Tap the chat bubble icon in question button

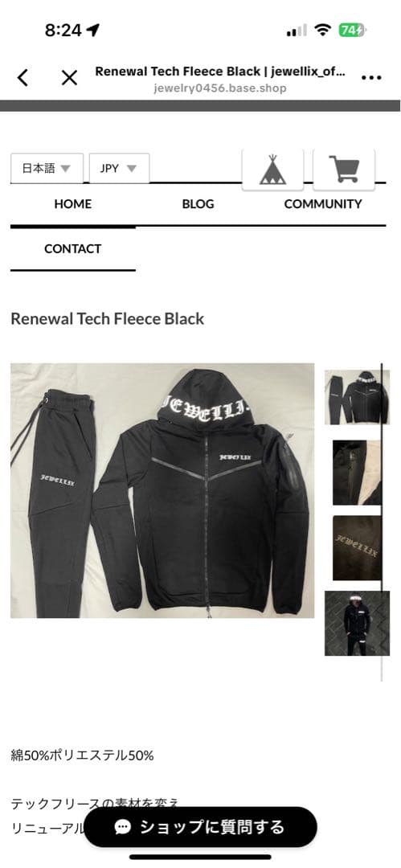pyautogui.click(x=122, y=827)
